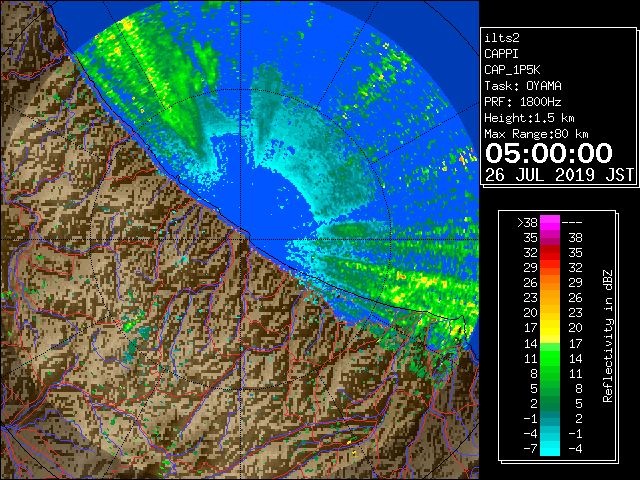Screen dimensions: 640x480
Task: Click the magenta >38 legend swatch
Action: (550, 223)
